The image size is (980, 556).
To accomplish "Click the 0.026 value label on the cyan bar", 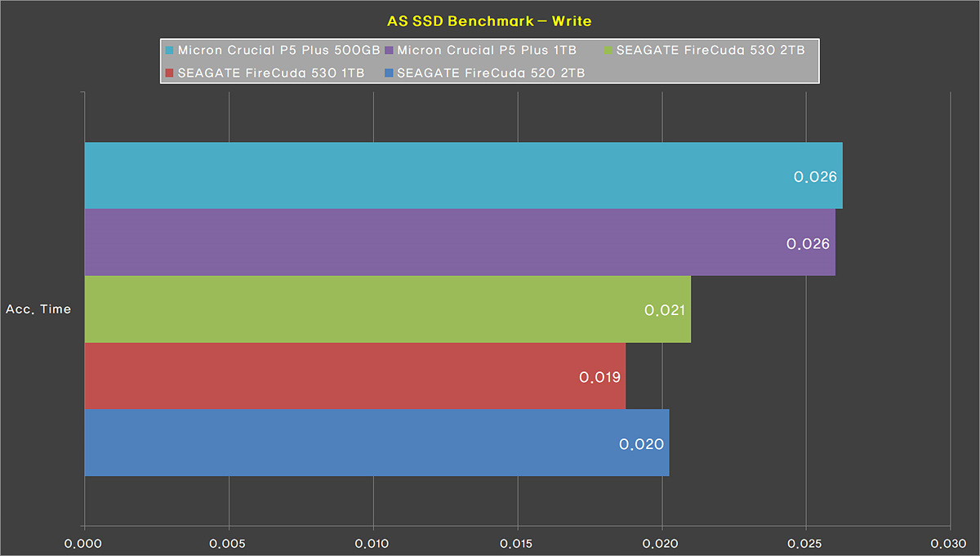I will coord(815,176).
